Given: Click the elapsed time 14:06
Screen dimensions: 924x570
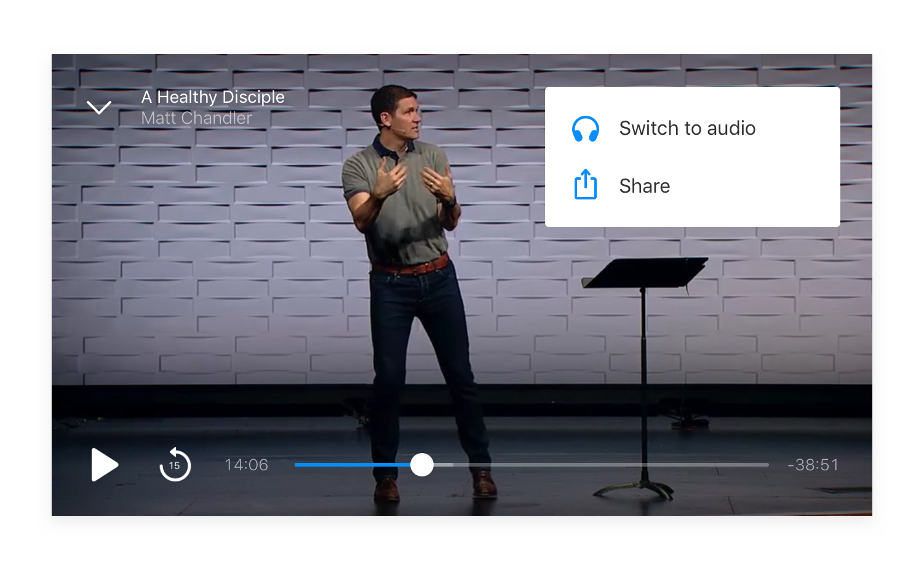Looking at the screenshot, I should (x=246, y=465).
